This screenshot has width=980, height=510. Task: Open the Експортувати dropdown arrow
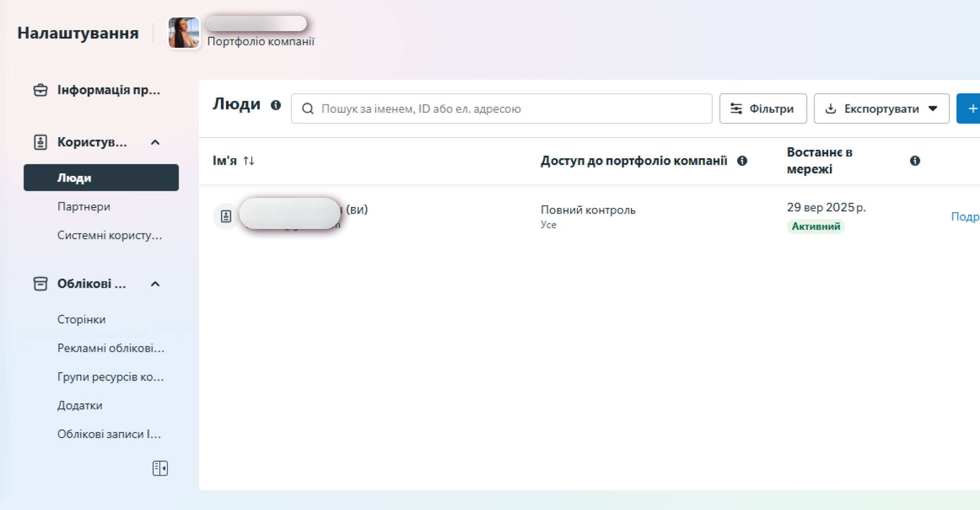coord(934,108)
